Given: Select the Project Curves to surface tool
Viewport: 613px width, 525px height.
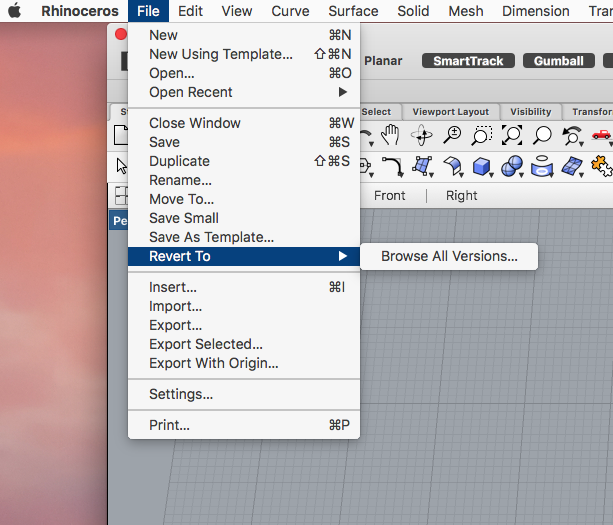Looking at the screenshot, I should (x=541, y=166).
